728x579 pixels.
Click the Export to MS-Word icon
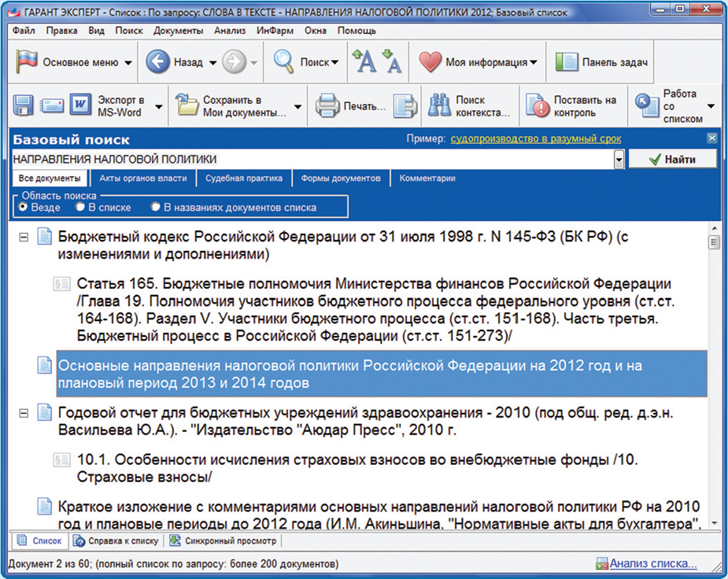80,105
